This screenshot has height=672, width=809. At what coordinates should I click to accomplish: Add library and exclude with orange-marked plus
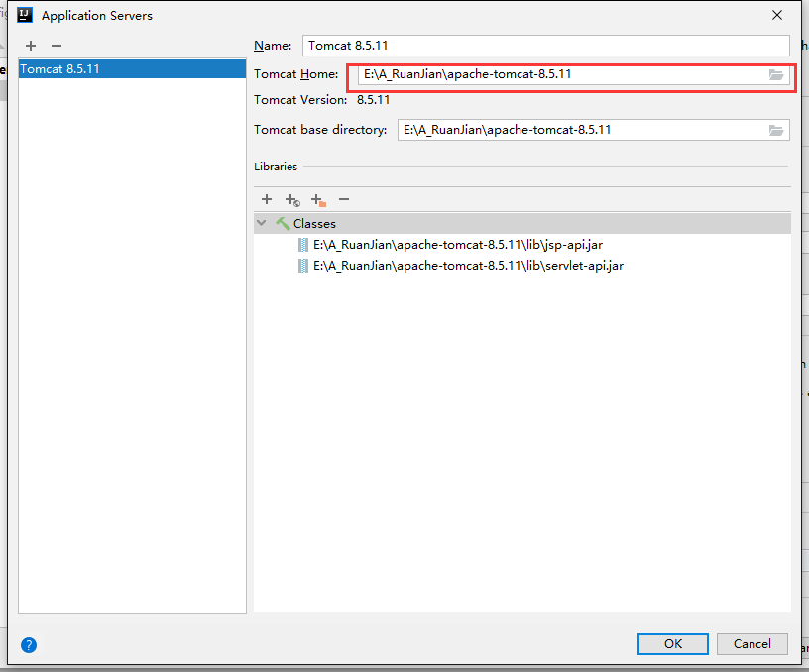pos(318,199)
